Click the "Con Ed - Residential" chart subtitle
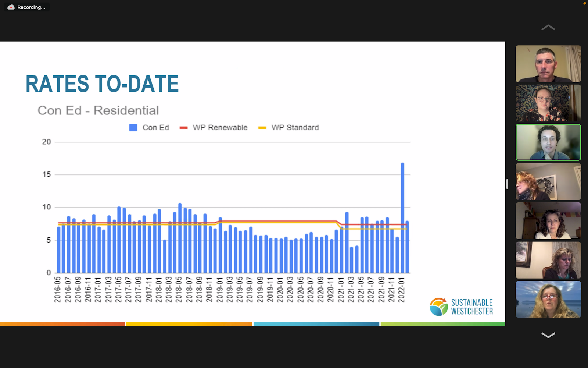This screenshot has width=588, height=368. 98,110
